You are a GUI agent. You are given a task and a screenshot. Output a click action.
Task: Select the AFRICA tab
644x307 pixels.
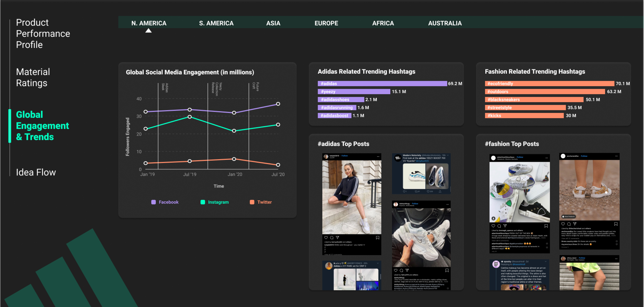383,23
